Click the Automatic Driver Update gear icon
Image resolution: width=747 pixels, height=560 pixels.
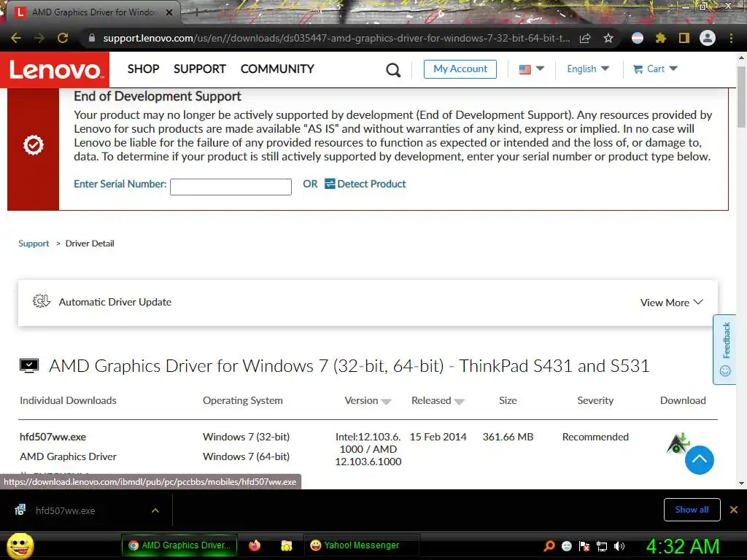tap(42, 301)
